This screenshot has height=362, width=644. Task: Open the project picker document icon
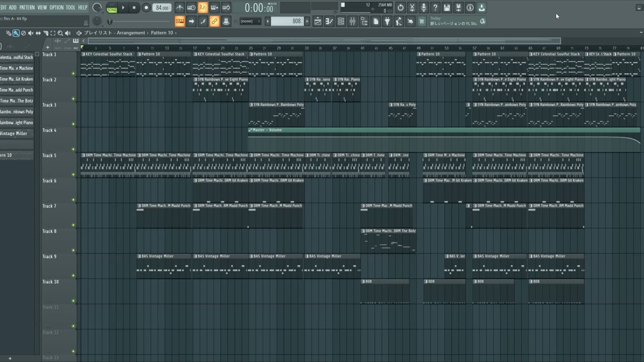point(375,21)
